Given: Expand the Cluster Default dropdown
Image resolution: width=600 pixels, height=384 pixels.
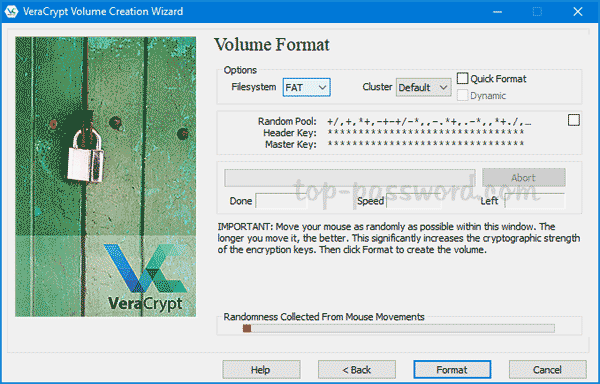Looking at the screenshot, I should tap(423, 88).
